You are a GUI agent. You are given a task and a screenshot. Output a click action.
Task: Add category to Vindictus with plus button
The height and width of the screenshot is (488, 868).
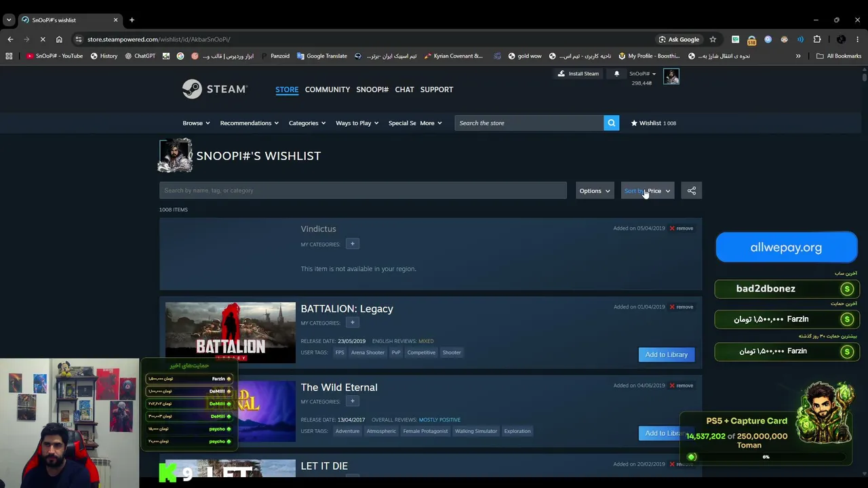point(352,244)
